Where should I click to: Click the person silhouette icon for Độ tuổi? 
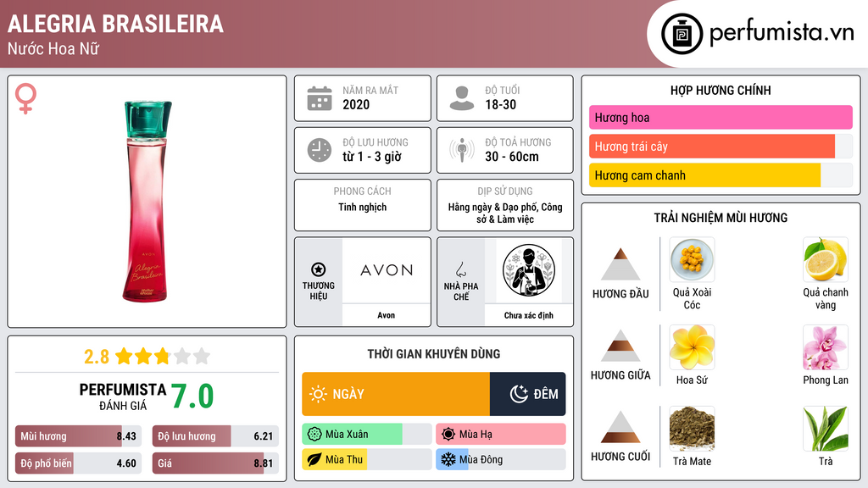[462, 98]
